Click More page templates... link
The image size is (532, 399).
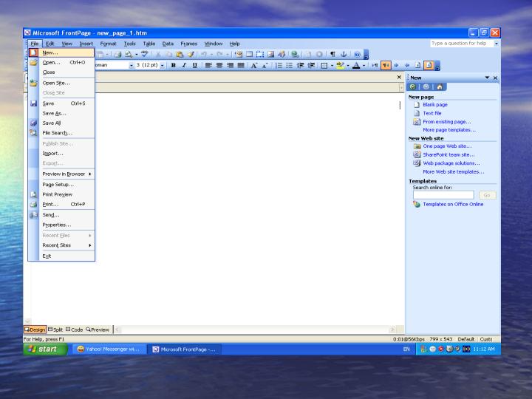click(x=449, y=130)
